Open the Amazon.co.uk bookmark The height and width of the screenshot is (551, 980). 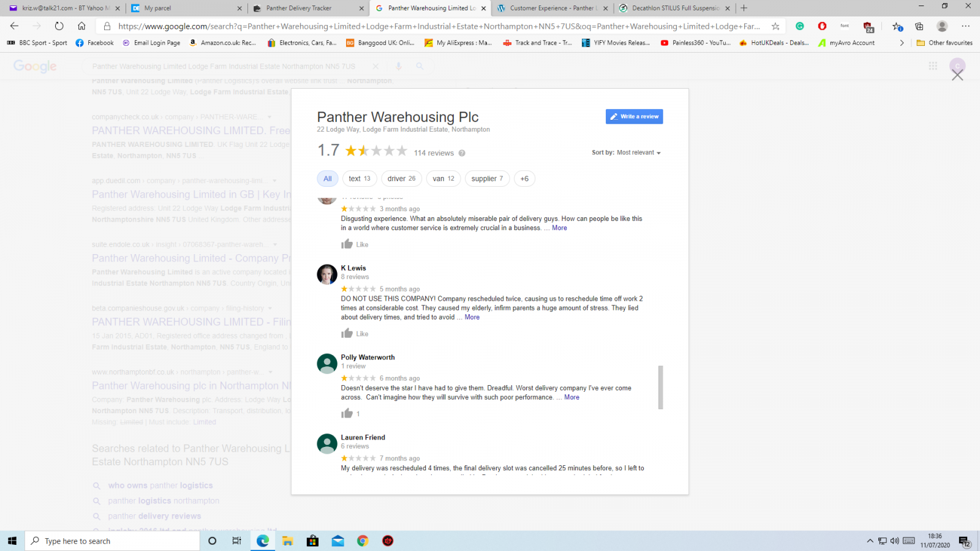(222, 43)
